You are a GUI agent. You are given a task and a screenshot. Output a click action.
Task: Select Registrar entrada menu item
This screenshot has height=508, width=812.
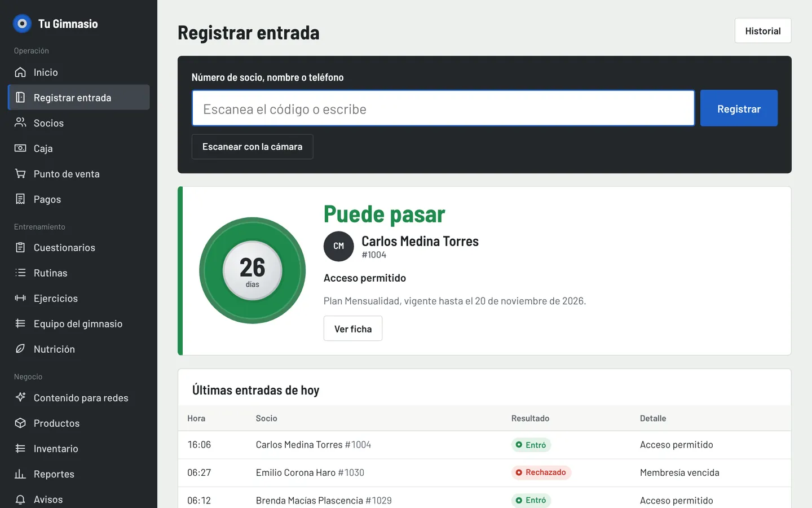[x=79, y=98]
